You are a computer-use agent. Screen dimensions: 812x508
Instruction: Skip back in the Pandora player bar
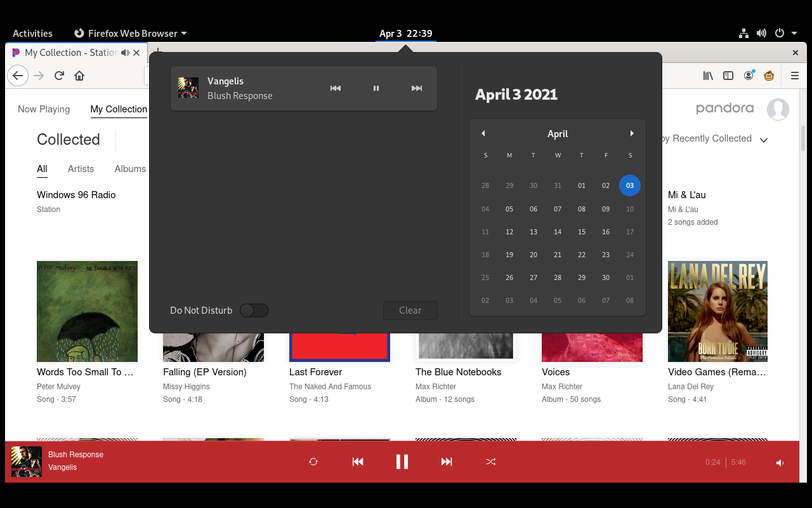point(358,462)
